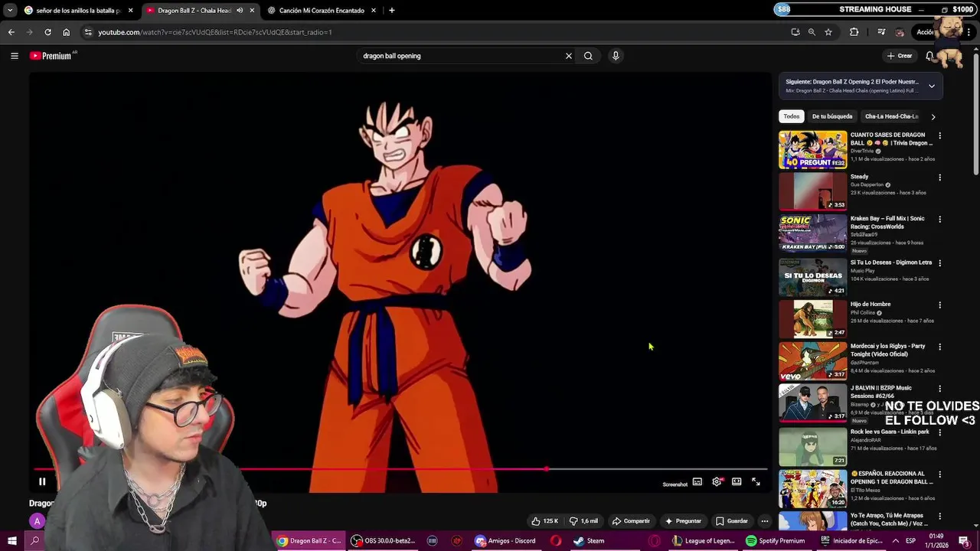Go to YouTube Premium home logo

(x=51, y=56)
